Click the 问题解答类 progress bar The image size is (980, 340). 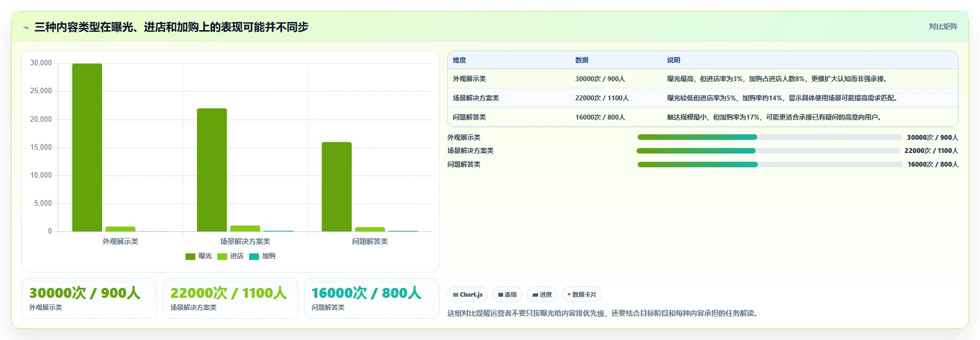pyautogui.click(x=770, y=165)
